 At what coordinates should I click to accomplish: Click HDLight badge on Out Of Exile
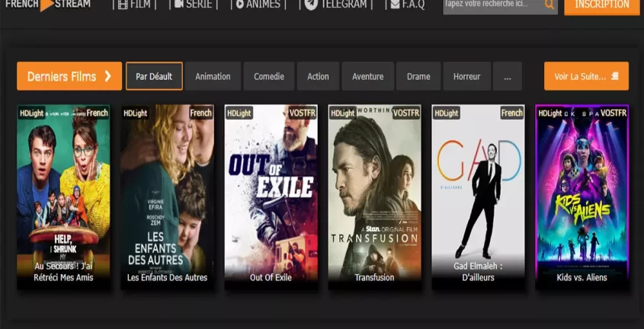[x=239, y=113]
